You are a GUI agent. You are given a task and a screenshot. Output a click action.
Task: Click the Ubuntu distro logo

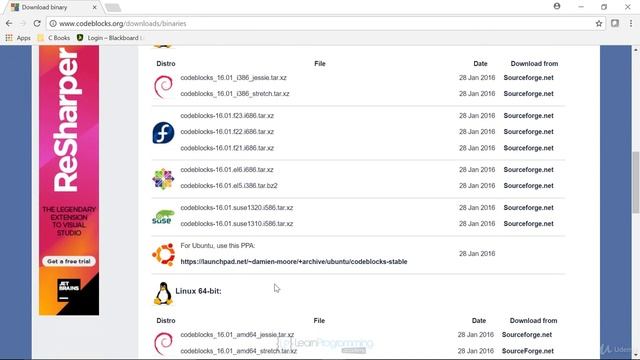[164, 255]
